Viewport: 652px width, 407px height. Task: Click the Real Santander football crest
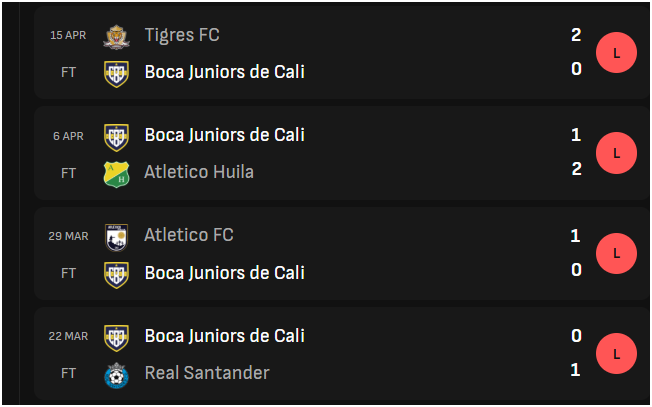116,375
